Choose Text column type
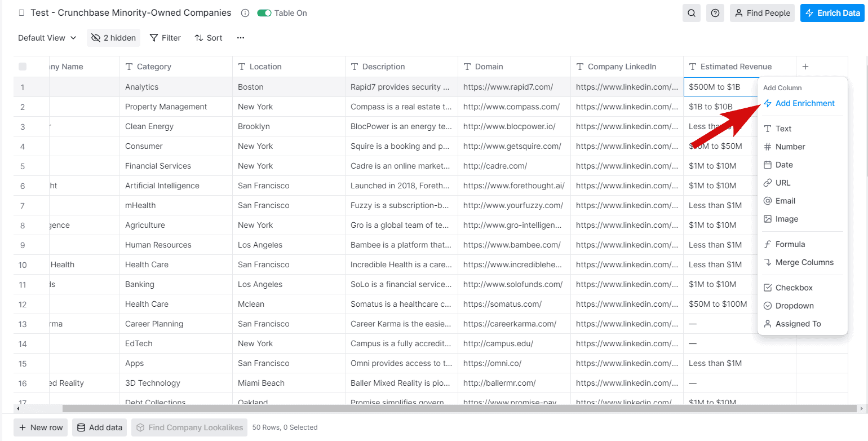868x441 pixels. 803,129
